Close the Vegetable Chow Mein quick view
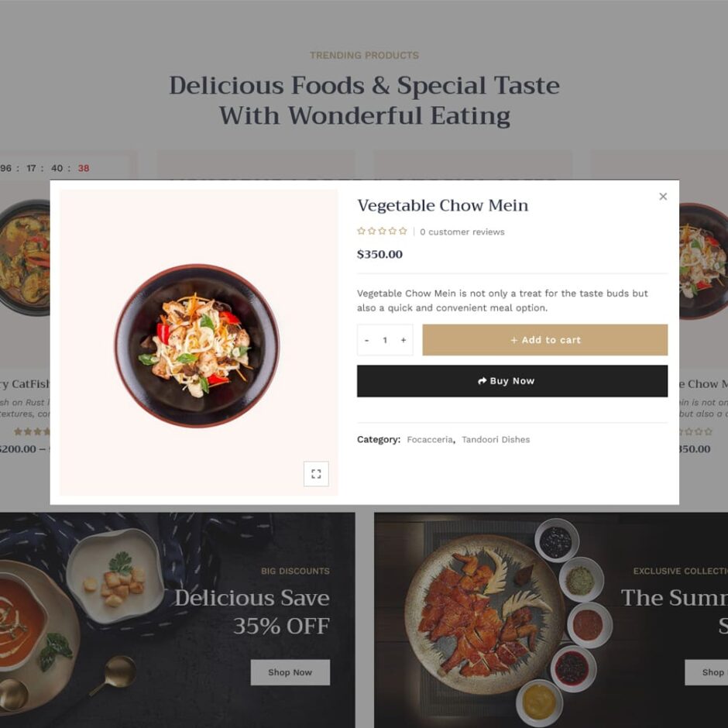Screen dimensions: 728x728 click(x=662, y=197)
